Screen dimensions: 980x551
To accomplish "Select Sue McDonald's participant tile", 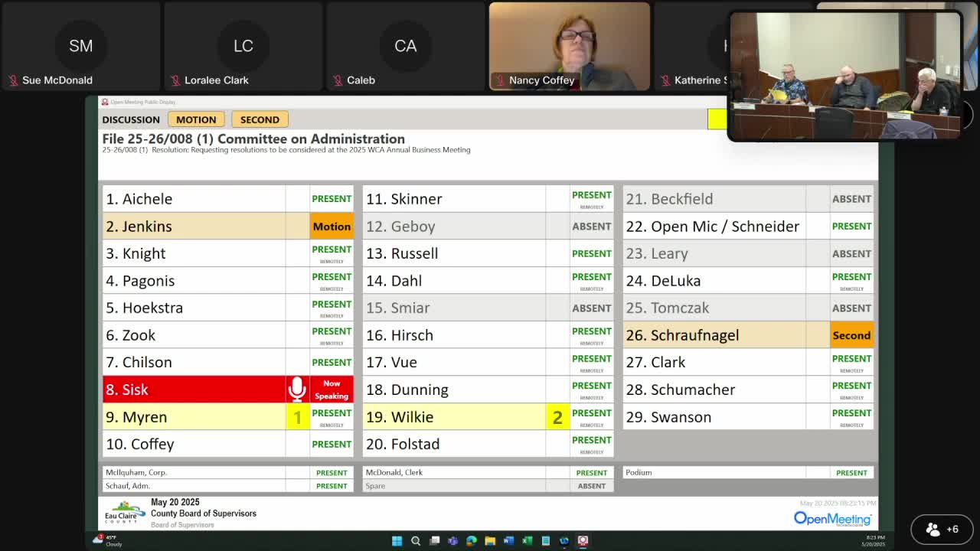I will coord(80,46).
